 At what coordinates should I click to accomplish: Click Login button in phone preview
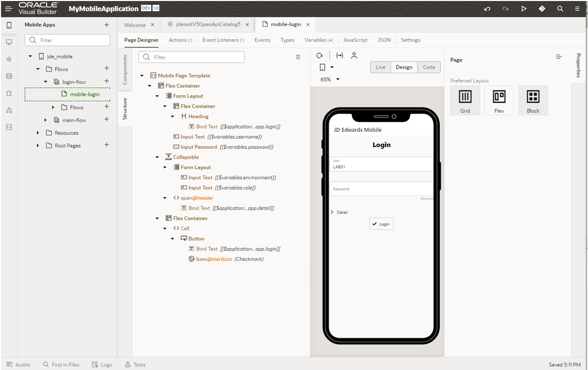(381, 224)
